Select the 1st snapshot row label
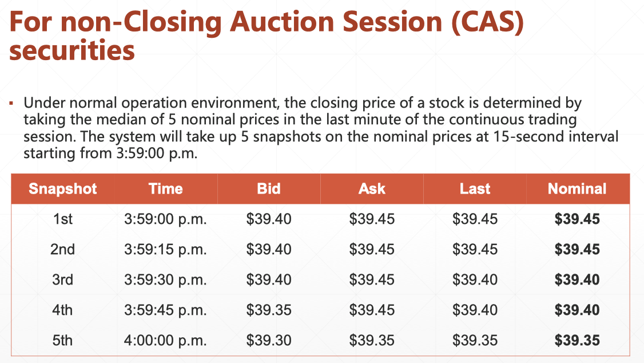 [63, 219]
